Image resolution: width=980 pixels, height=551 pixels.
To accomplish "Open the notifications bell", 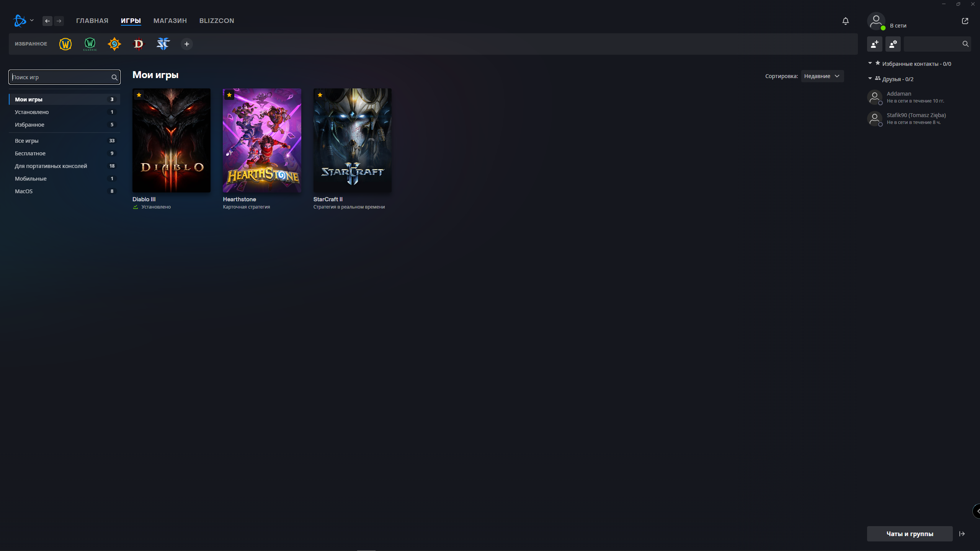I will tap(846, 21).
